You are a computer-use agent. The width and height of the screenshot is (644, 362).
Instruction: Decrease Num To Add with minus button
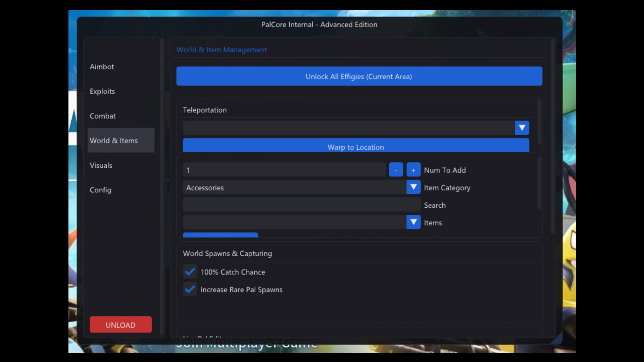[396, 170]
